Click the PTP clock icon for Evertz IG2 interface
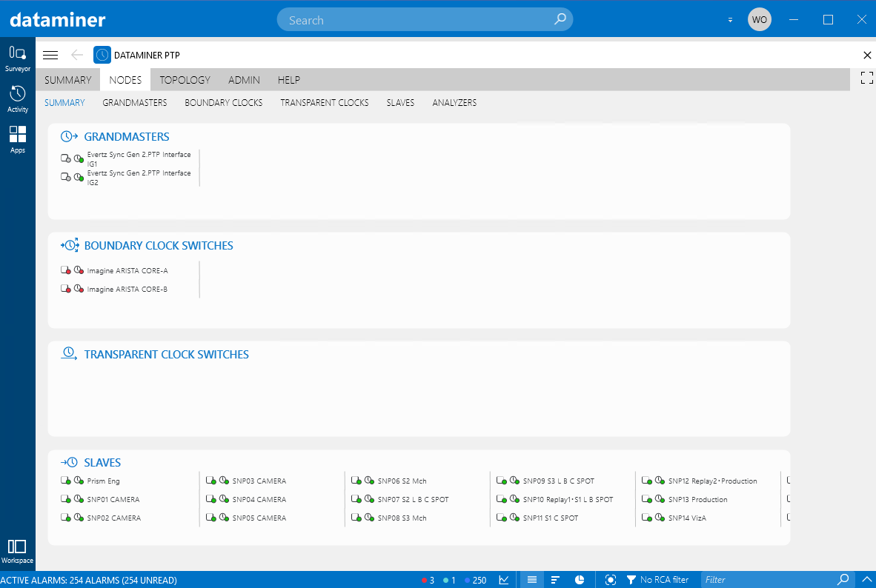This screenshot has width=876, height=588. tap(79, 177)
